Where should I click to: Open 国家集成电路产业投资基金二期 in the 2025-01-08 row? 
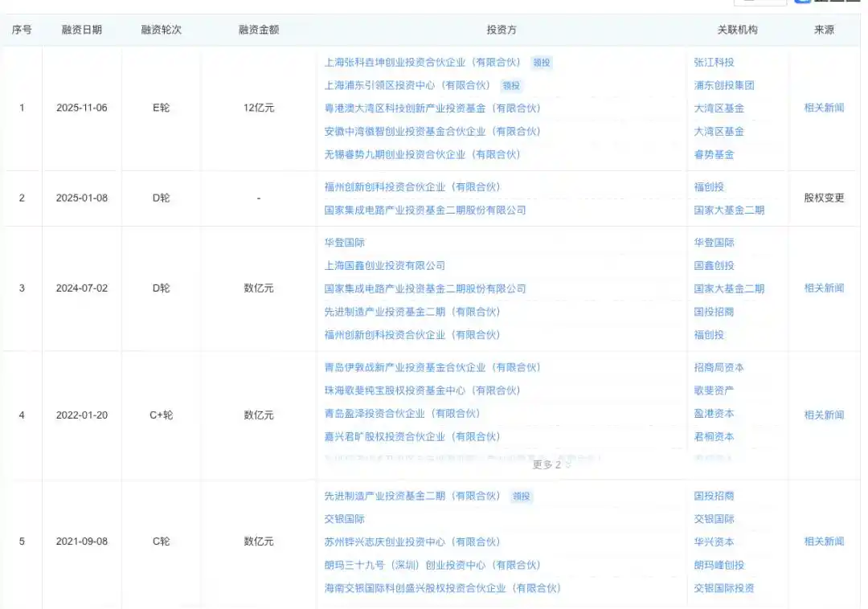(x=425, y=210)
